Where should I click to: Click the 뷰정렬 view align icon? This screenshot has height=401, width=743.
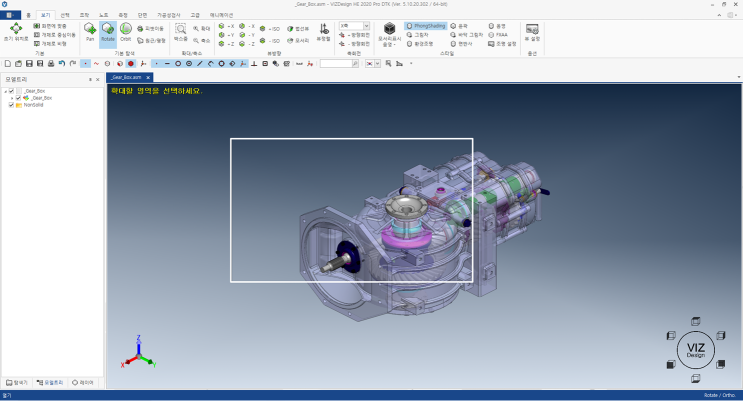pos(323,32)
